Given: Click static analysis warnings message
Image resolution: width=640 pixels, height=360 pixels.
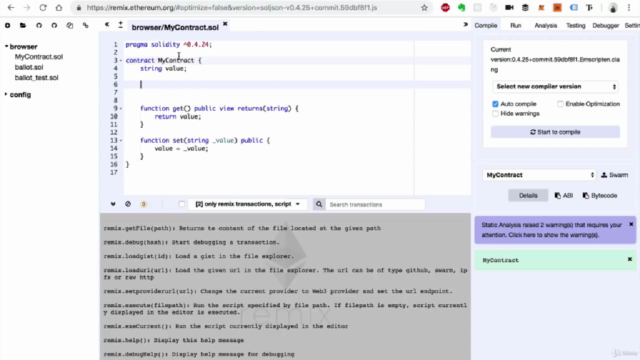Looking at the screenshot, I should coord(551,230).
